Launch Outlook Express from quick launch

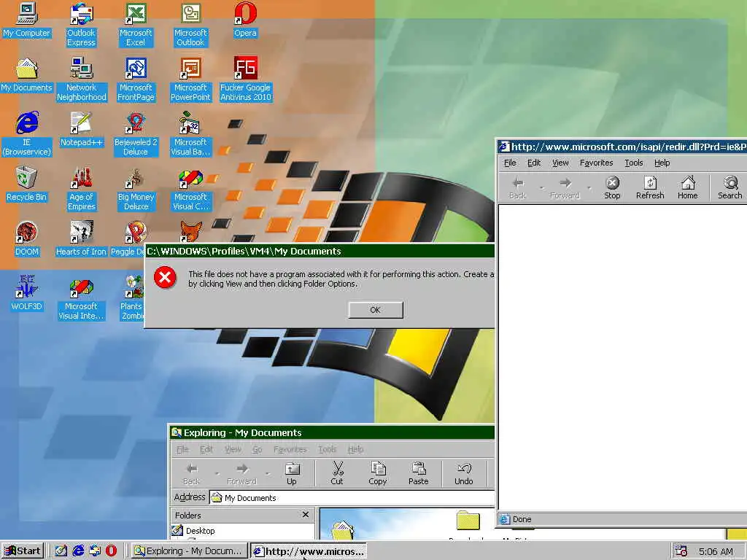95,551
